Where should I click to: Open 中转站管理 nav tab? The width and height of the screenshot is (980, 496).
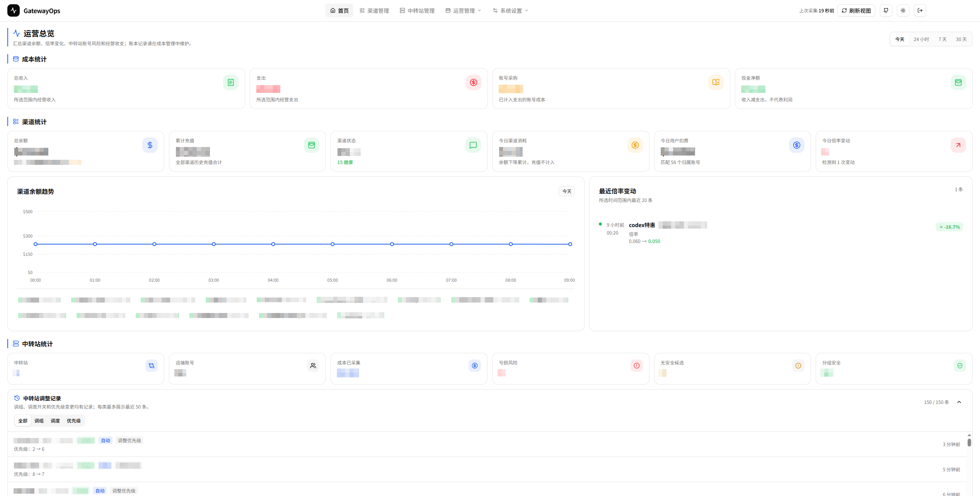click(417, 10)
